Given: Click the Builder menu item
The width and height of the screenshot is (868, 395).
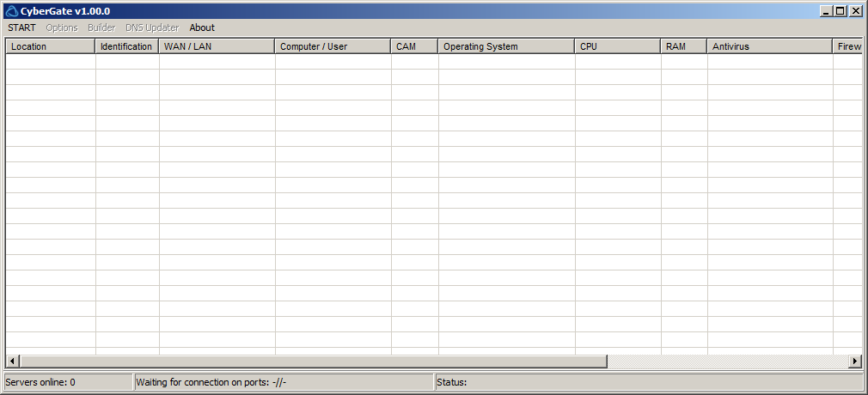Looking at the screenshot, I should 101,27.
